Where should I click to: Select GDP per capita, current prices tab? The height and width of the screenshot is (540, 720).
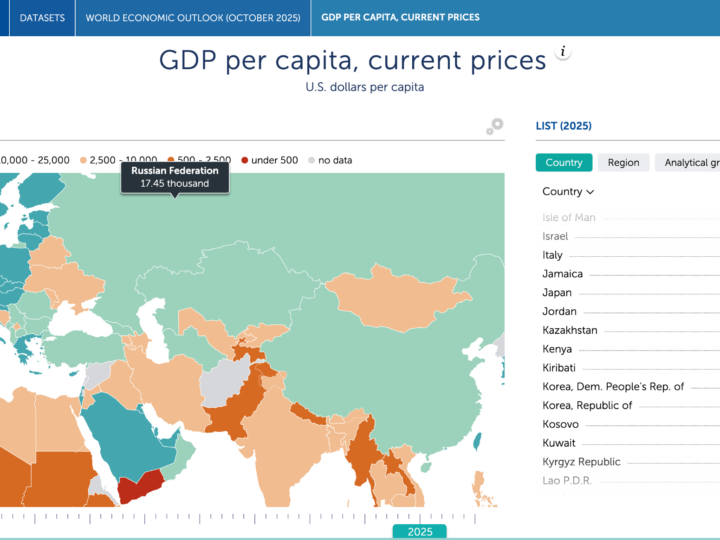[400, 18]
